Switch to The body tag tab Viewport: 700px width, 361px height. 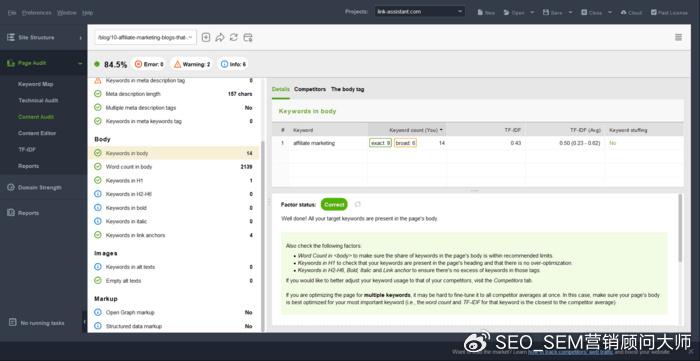[x=347, y=89]
